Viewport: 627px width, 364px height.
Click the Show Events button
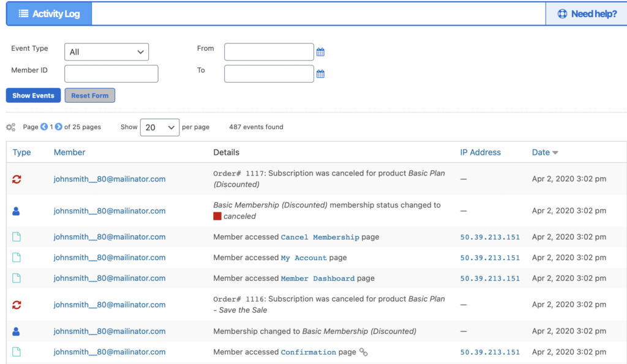pos(33,95)
